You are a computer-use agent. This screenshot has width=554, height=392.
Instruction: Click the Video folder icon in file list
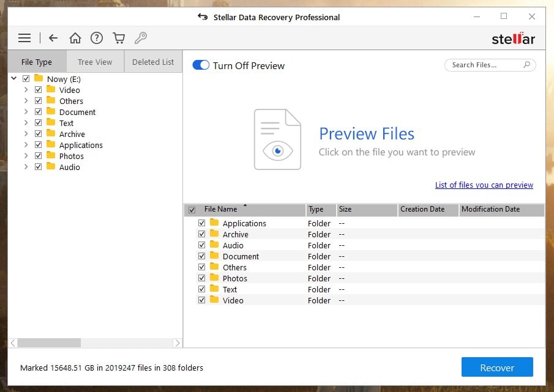click(x=214, y=299)
